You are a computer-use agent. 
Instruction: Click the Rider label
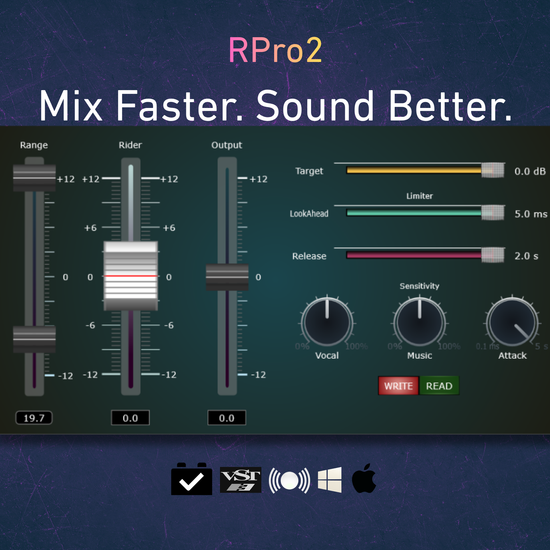[130, 145]
